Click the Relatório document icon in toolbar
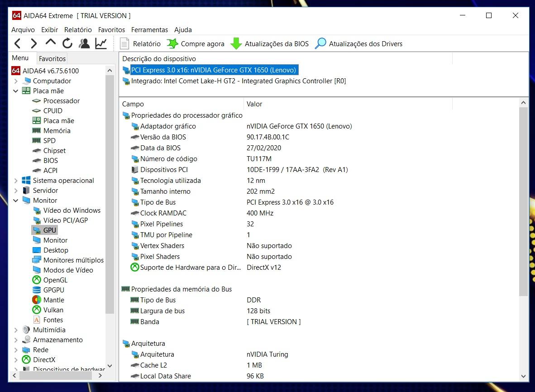The image size is (535, 392). click(x=124, y=43)
